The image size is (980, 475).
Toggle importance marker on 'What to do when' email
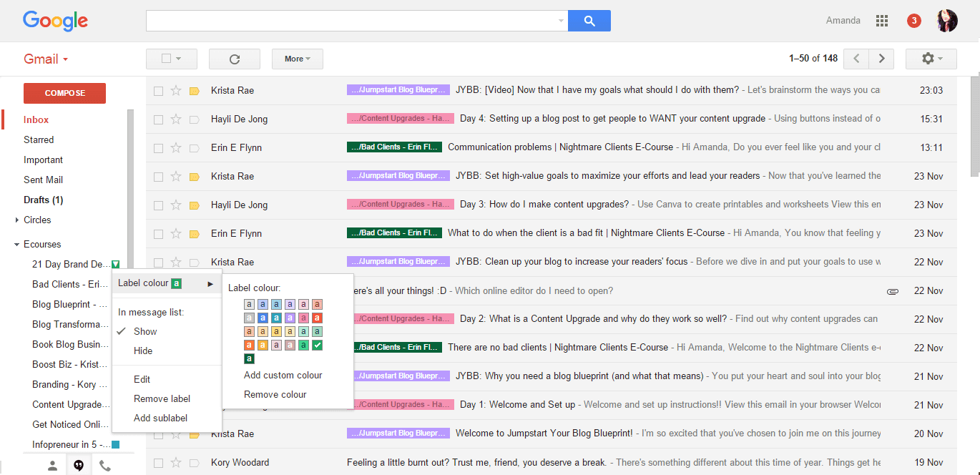point(194,234)
